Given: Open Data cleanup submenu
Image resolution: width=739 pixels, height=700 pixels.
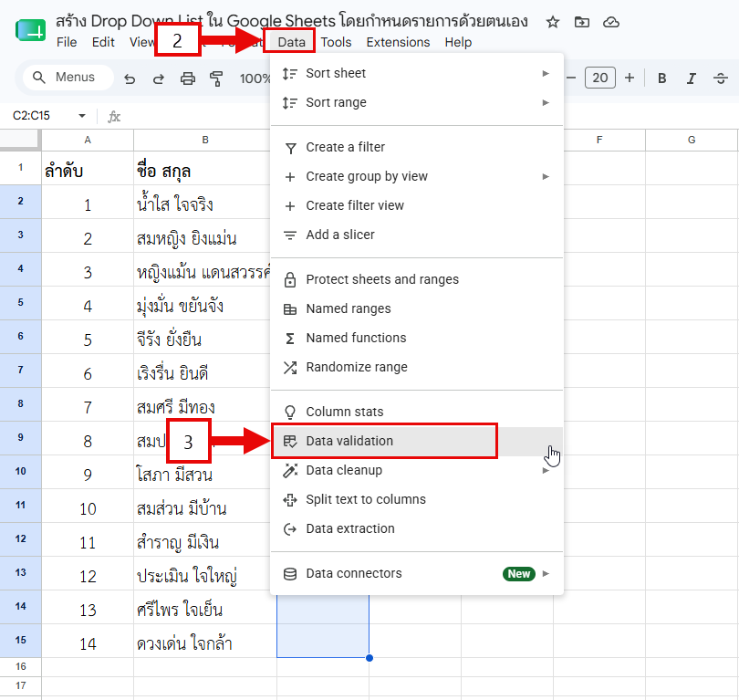Looking at the screenshot, I should [x=417, y=470].
